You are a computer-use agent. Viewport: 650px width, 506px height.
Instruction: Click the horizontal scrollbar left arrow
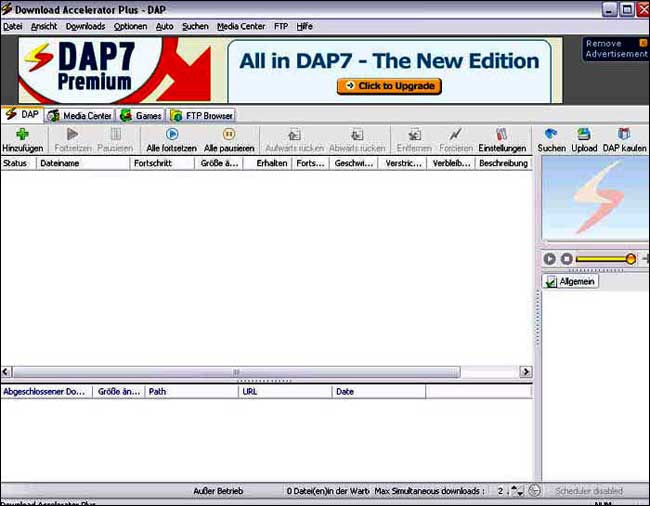click(6, 372)
